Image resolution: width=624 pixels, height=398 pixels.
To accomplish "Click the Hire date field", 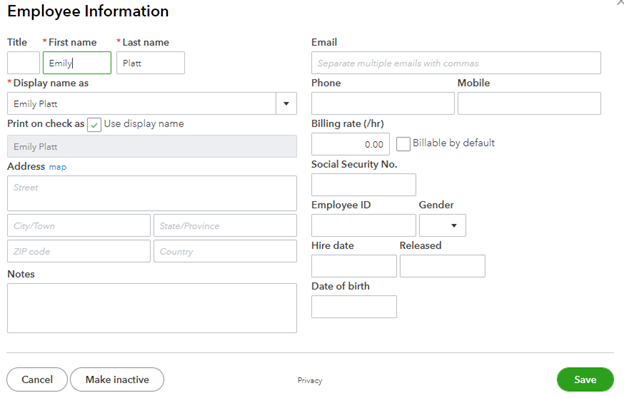I will tap(354, 266).
